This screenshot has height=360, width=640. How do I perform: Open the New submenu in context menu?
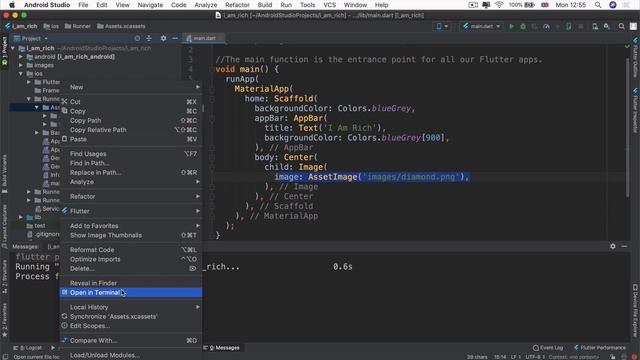pyautogui.click(x=131, y=87)
